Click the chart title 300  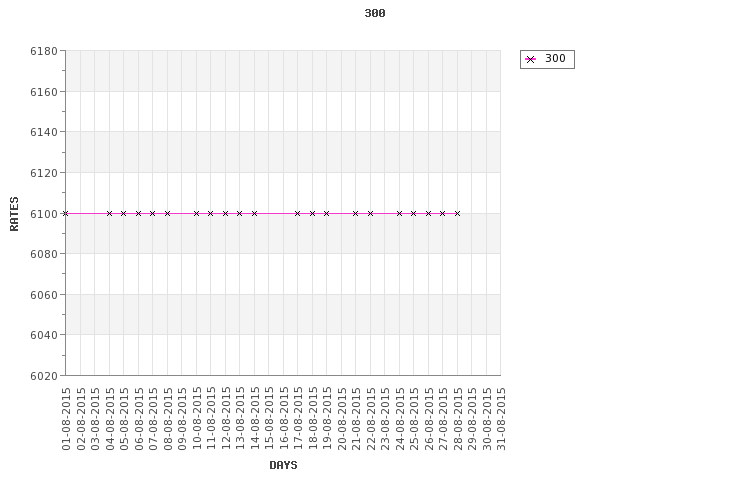coord(375,13)
